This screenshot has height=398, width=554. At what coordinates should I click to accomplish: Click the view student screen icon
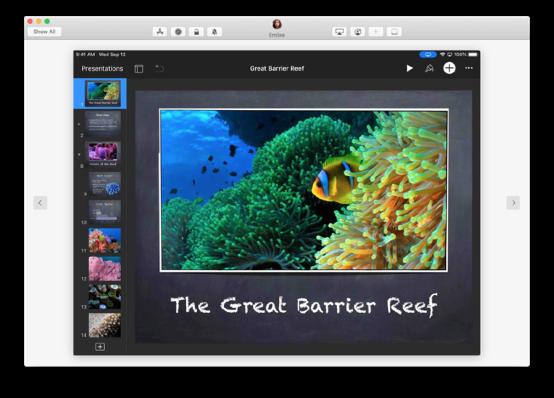coord(358,32)
